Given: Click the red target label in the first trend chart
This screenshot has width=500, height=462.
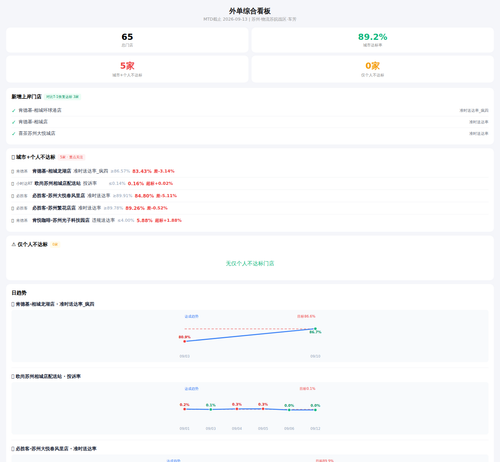Looking at the screenshot, I should (x=306, y=316).
